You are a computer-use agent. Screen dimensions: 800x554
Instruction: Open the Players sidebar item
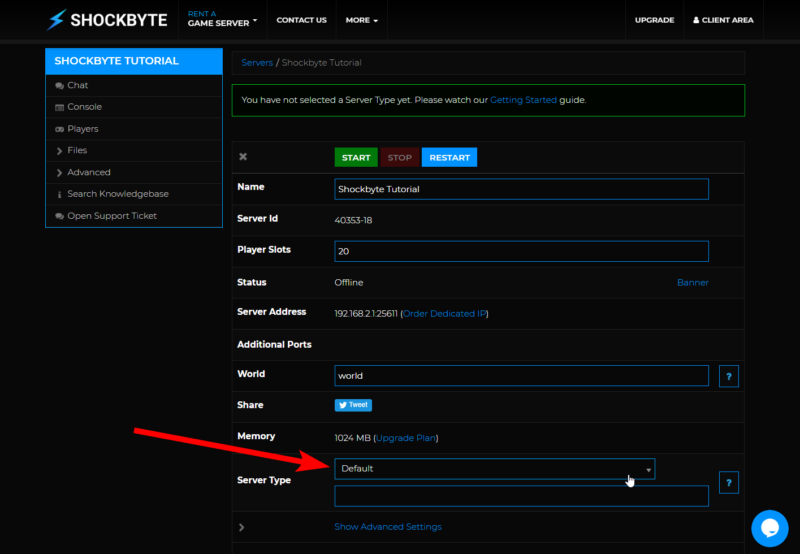point(134,129)
